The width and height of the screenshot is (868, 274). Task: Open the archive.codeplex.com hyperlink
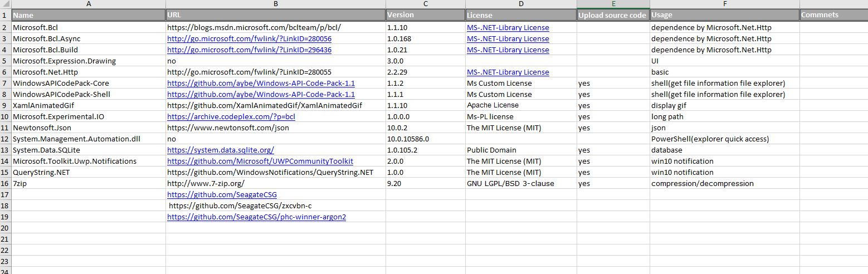coord(231,116)
